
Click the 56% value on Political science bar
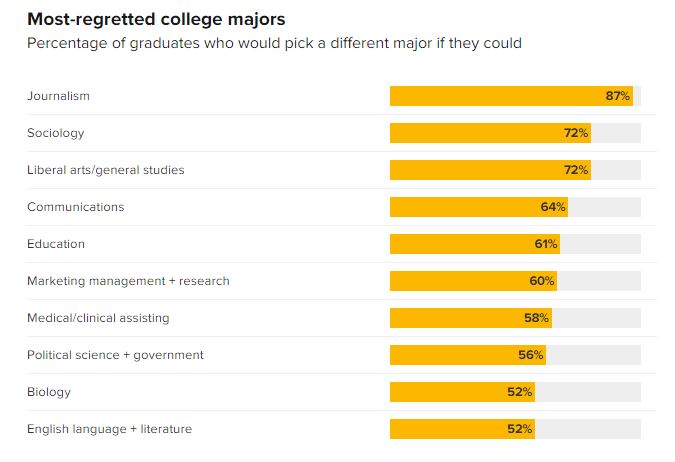531,355
